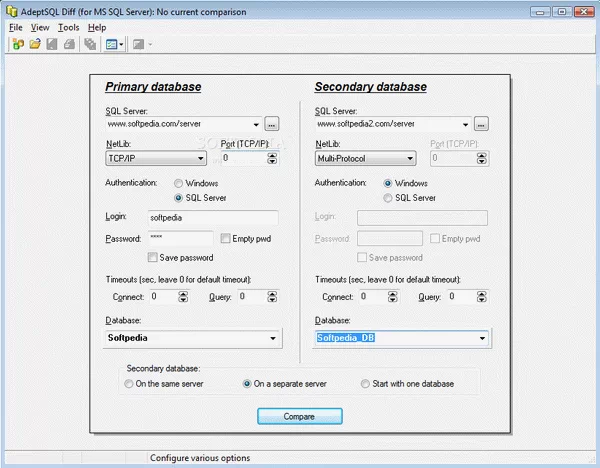Screen dimensions: 600x468
Task: Open the primary NetLib TCP/IP dropdown
Action: click(156, 158)
